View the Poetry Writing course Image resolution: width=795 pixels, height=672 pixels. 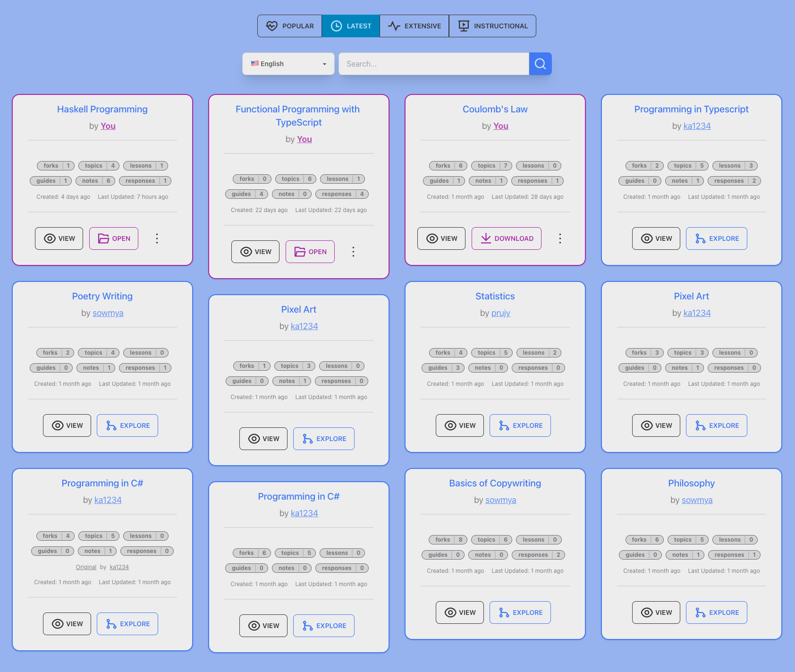coord(67,425)
